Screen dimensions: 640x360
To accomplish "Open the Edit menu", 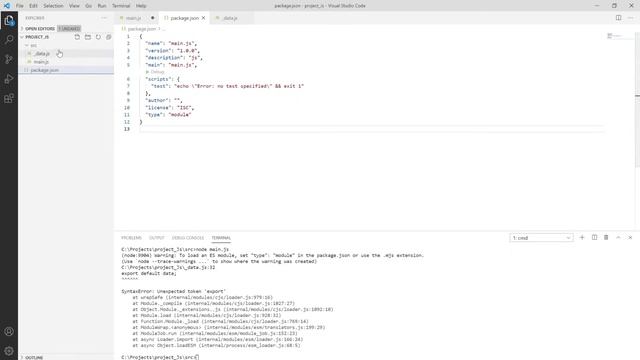I will click(x=33, y=6).
